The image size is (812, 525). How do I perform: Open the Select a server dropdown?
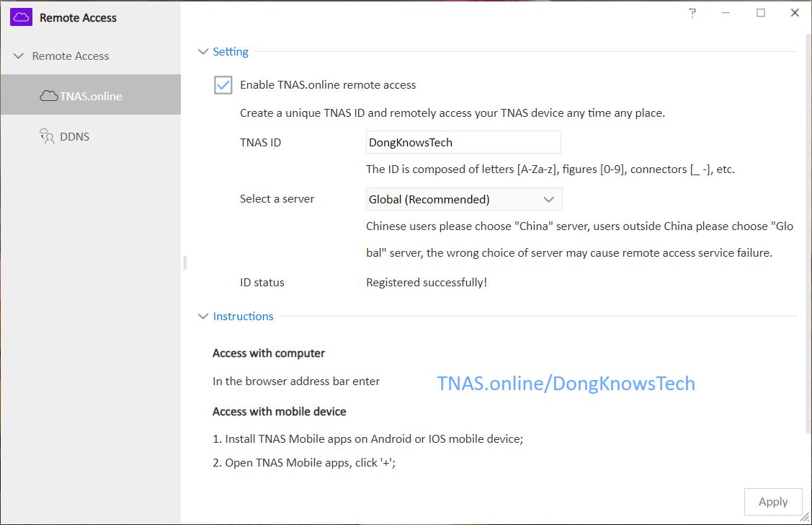[x=463, y=199]
